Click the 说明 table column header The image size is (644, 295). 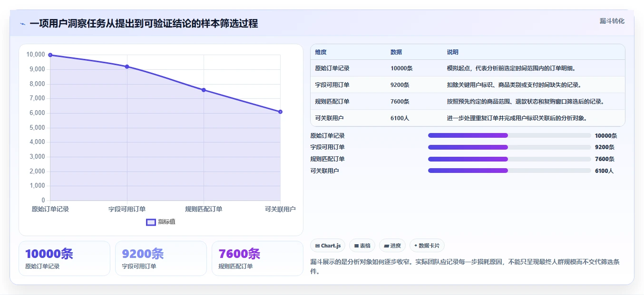[453, 52]
